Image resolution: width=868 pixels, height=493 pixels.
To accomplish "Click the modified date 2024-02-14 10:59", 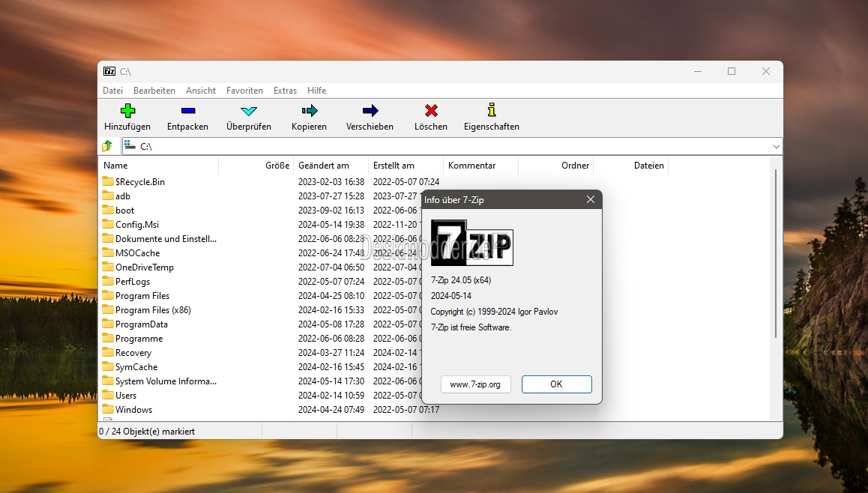I will [331, 395].
